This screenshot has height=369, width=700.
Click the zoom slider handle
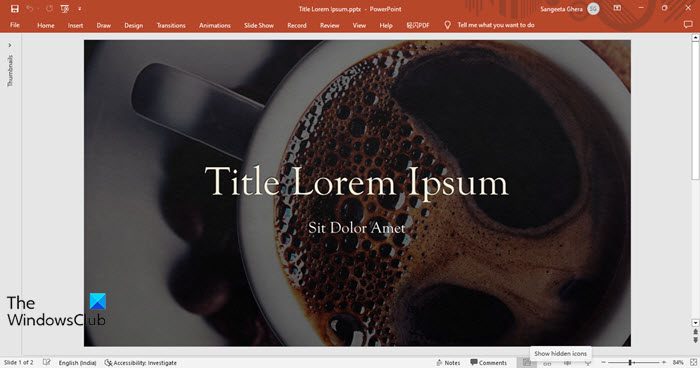[x=630, y=363]
